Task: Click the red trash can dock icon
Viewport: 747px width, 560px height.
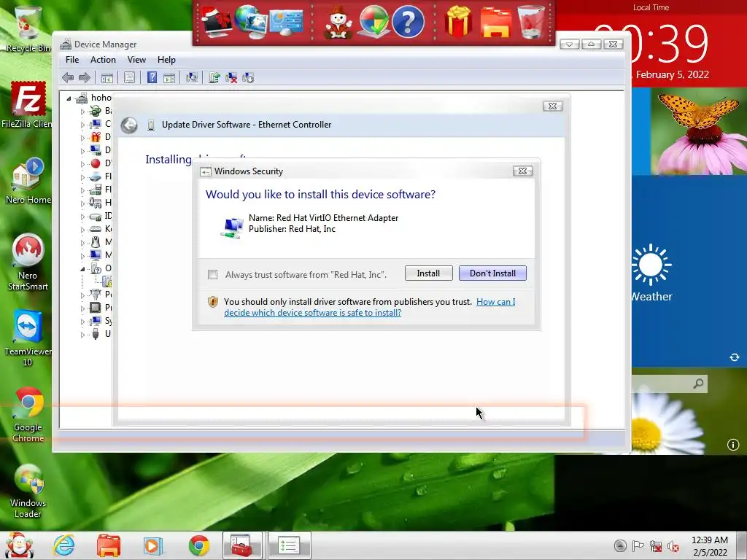Action: tap(531, 22)
